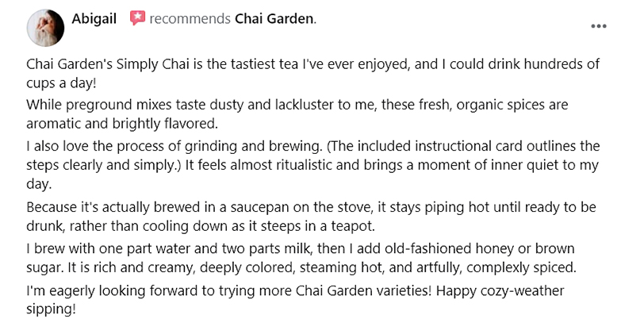The width and height of the screenshot is (644, 334).
Task: Click the final word "sipping!"
Action: (51, 309)
